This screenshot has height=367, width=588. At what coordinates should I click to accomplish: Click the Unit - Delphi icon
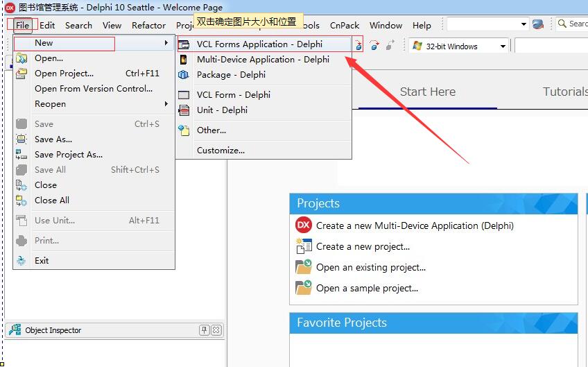(x=184, y=110)
